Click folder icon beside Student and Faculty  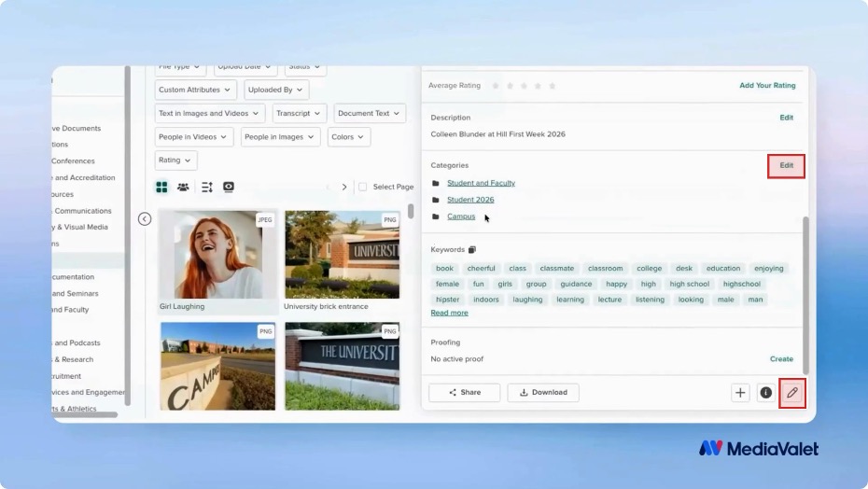[436, 183]
